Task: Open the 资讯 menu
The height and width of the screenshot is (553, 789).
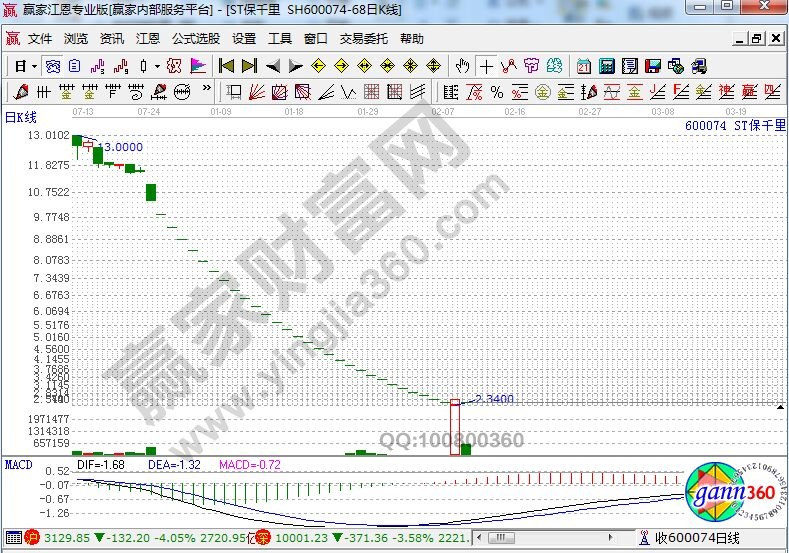Action: tap(112, 39)
